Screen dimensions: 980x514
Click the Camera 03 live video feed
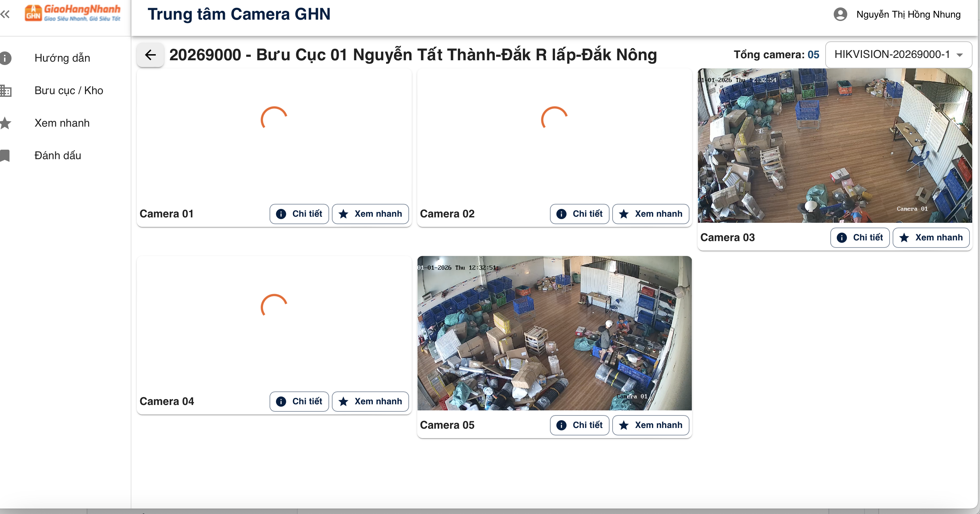tap(835, 145)
